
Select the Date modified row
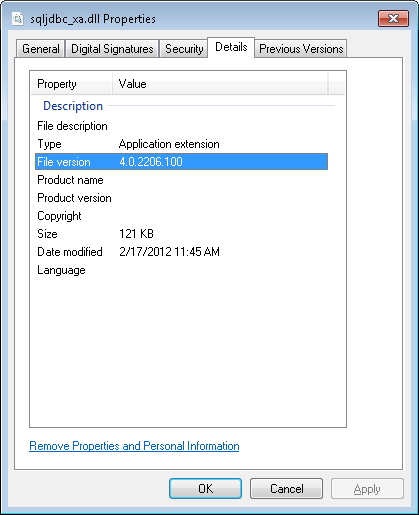[x=181, y=252]
